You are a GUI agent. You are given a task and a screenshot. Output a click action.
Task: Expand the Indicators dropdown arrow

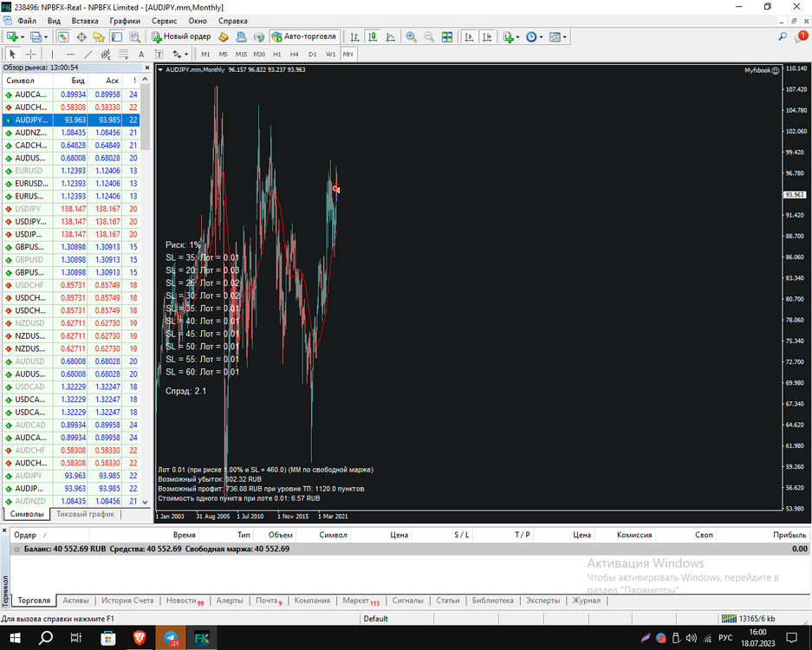[x=518, y=36]
